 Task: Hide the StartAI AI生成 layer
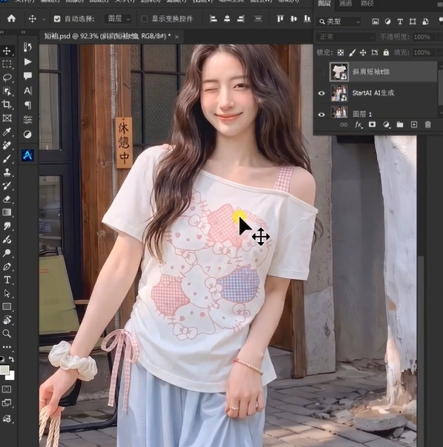[x=321, y=93]
